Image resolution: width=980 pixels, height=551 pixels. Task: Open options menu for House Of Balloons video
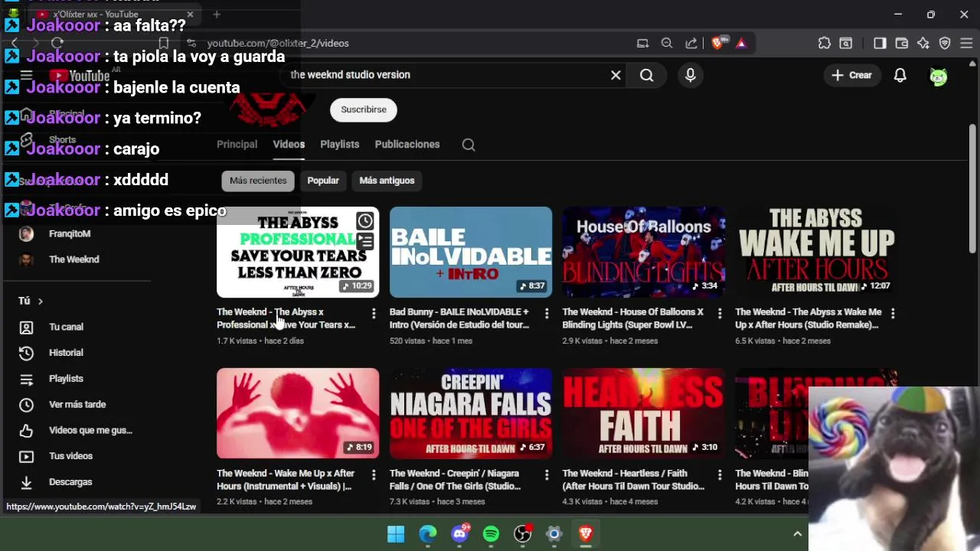point(720,313)
